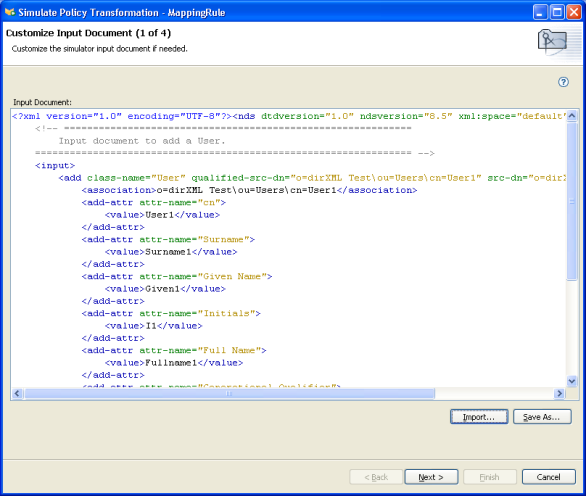Cancel the simulation wizard
The height and width of the screenshot is (496, 586).
(x=548, y=477)
